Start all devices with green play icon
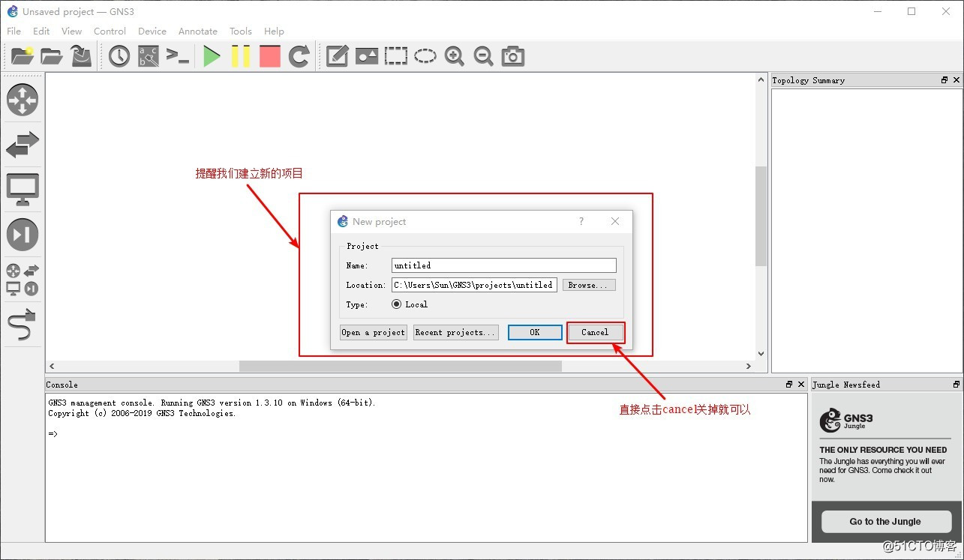964x560 pixels. pyautogui.click(x=212, y=56)
